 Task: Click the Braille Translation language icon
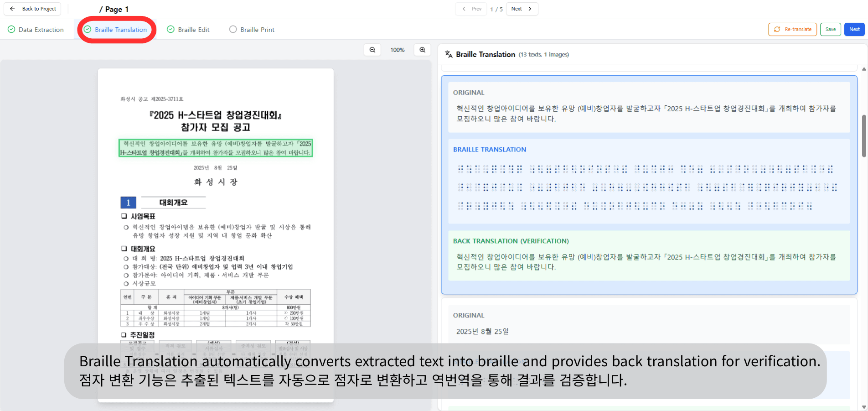449,54
